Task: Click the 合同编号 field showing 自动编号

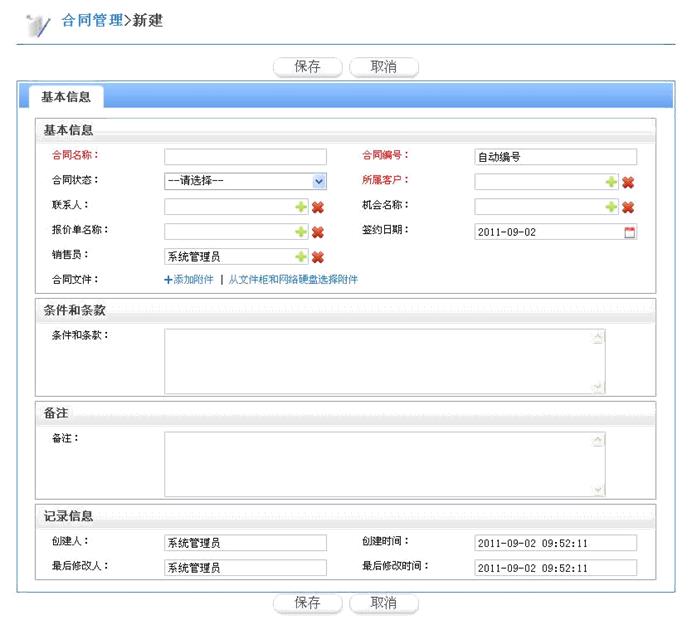Action: click(x=556, y=157)
